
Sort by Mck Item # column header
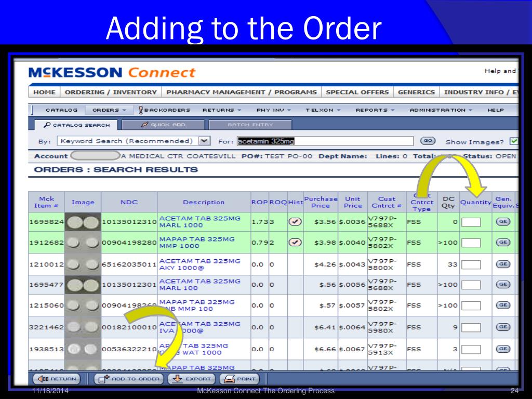click(46, 202)
